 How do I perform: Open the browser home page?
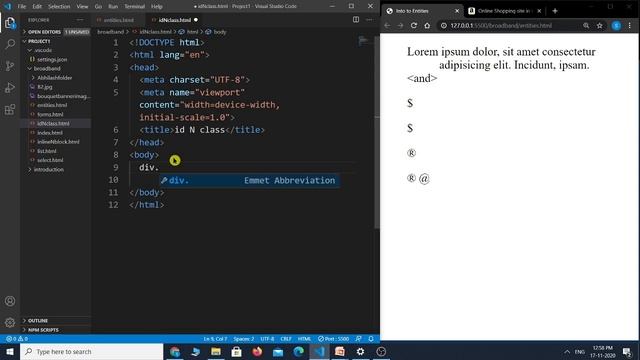[427, 25]
